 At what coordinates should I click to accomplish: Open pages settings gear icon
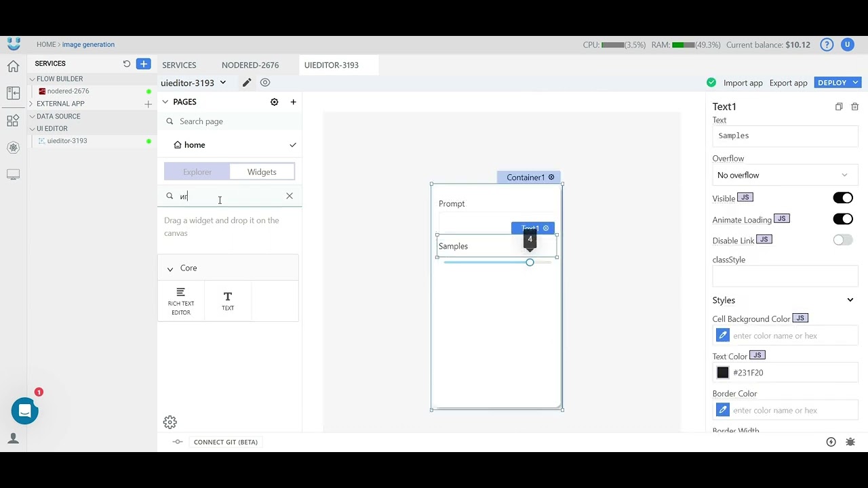pyautogui.click(x=274, y=102)
